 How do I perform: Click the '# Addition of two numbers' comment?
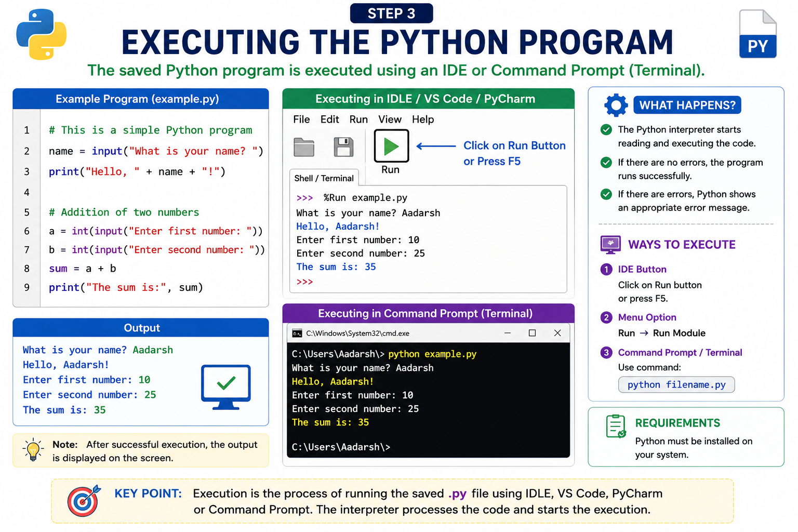[x=124, y=212]
